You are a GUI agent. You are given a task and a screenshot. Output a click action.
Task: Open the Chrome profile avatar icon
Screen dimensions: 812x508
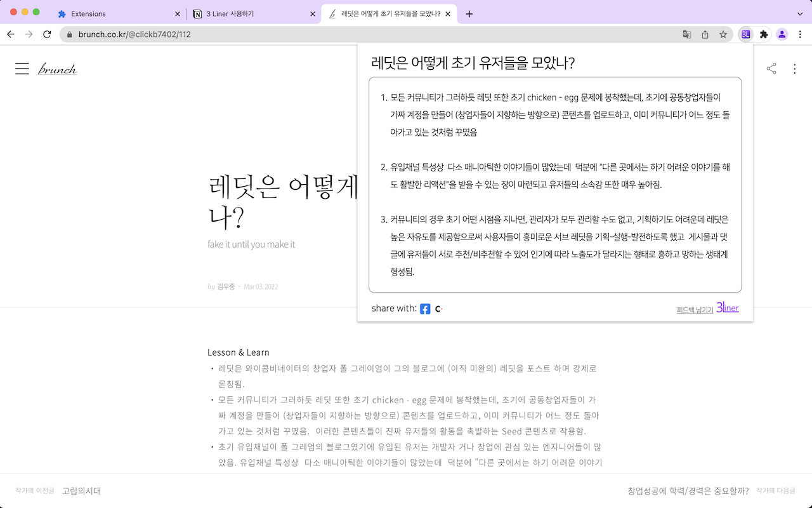782,34
